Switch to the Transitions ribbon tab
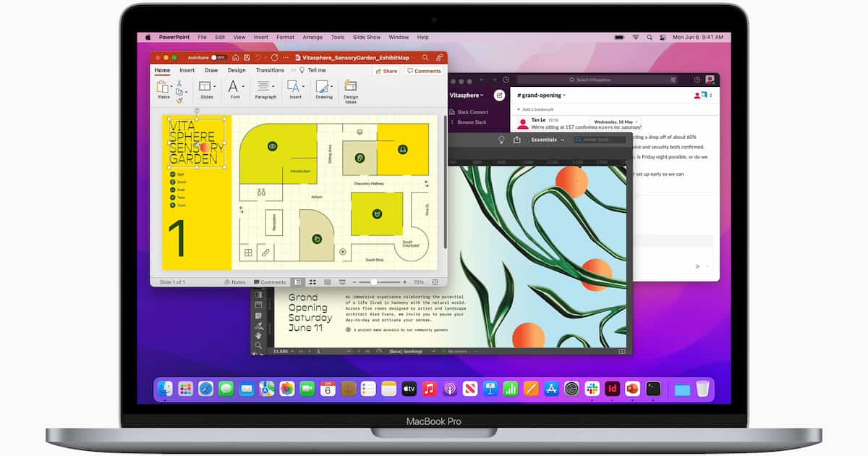Screen dimensions: 868x456 [270, 70]
